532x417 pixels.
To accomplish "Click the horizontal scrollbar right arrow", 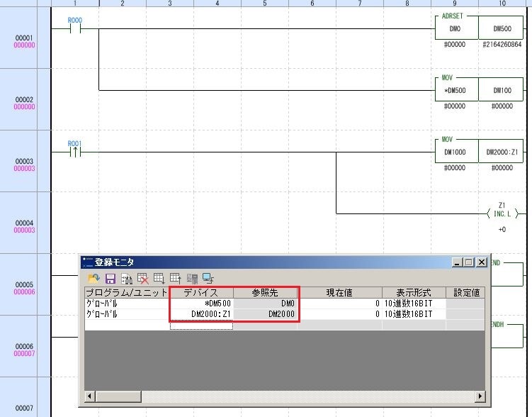I will (x=480, y=396).
